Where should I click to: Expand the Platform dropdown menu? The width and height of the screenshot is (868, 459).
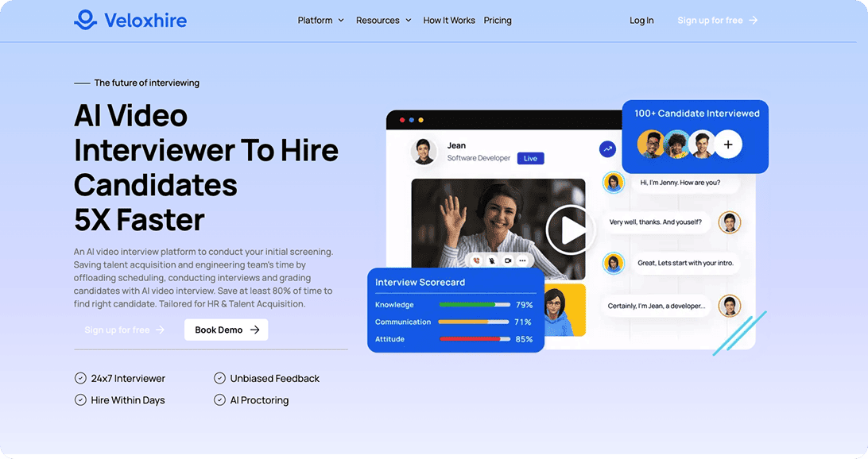coord(321,21)
